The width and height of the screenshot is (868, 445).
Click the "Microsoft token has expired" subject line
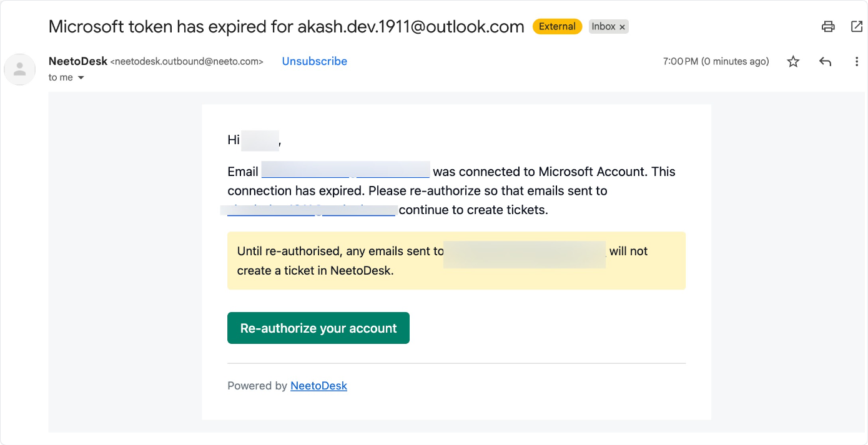(x=286, y=27)
